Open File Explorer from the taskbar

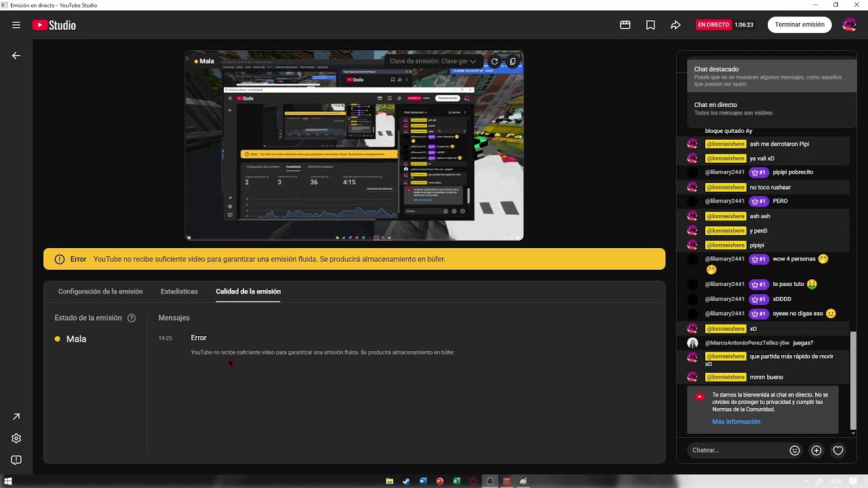tap(389, 481)
